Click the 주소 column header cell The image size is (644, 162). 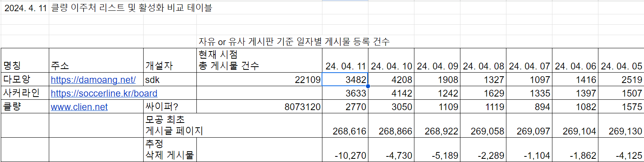tap(96, 60)
